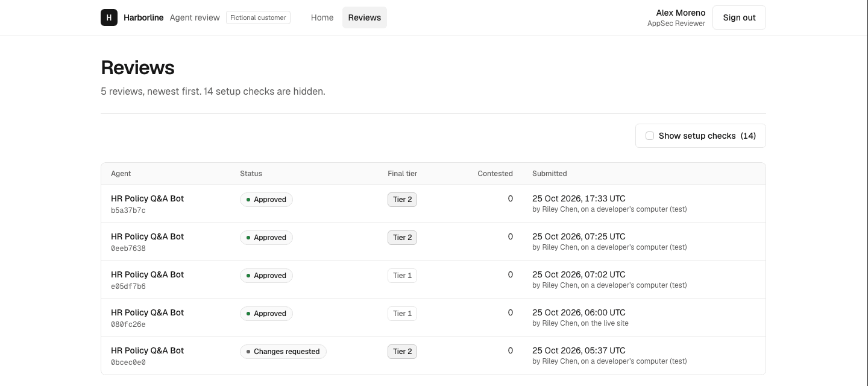
Task: Click the Harborline H logo icon
Action: pyautogui.click(x=109, y=17)
